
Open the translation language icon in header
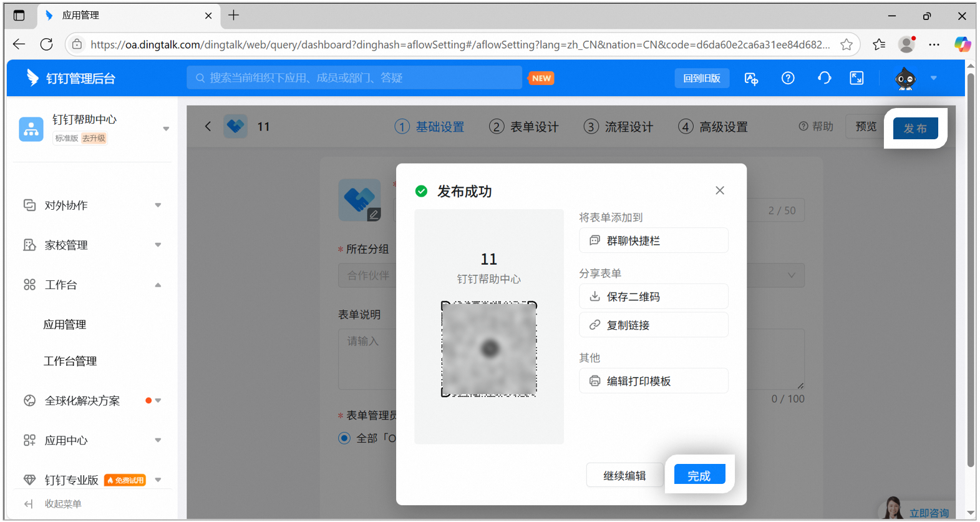(x=751, y=78)
